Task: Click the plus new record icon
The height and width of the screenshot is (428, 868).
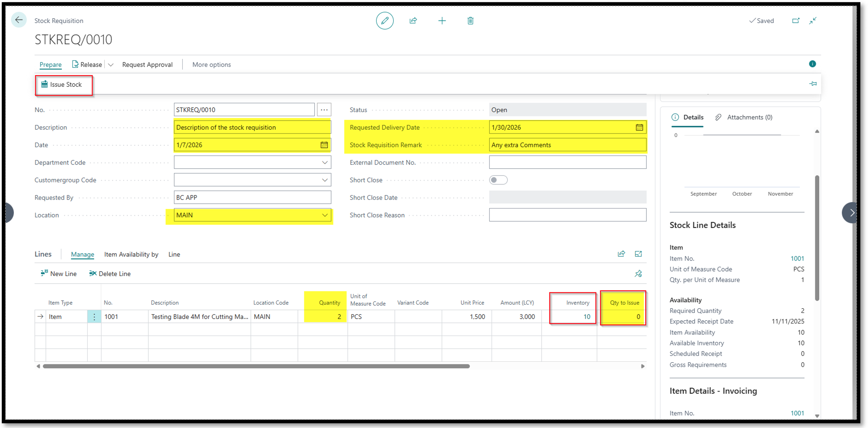Action: pyautogui.click(x=442, y=21)
